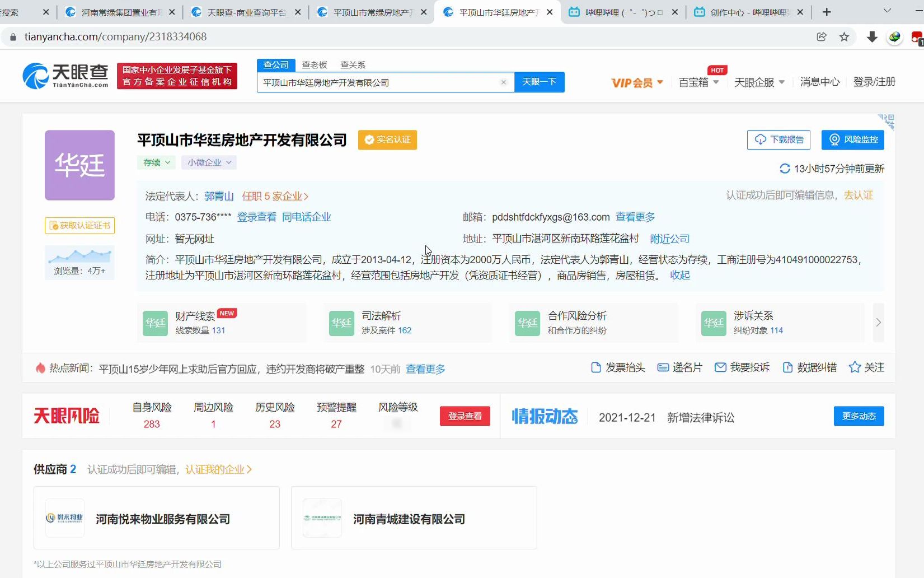Open the 涉诉关系 card icon
This screenshot has width=924, height=578.
[714, 323]
